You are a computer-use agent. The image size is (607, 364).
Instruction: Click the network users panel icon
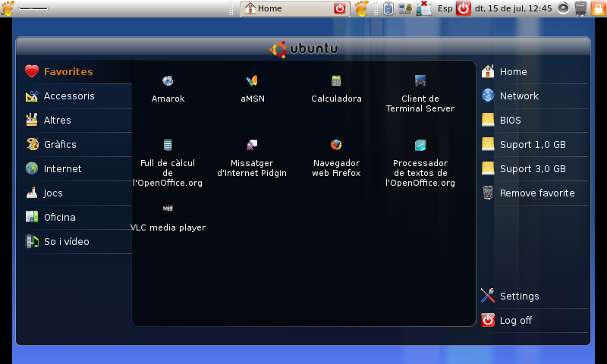click(405, 8)
